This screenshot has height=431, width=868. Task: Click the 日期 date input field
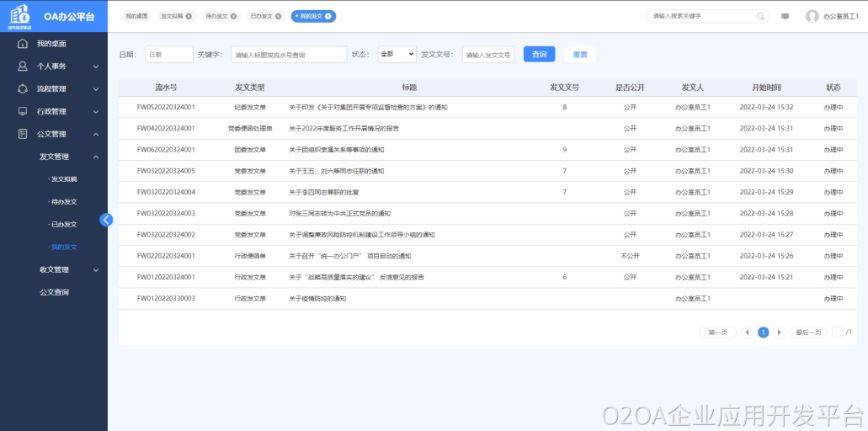coord(168,54)
